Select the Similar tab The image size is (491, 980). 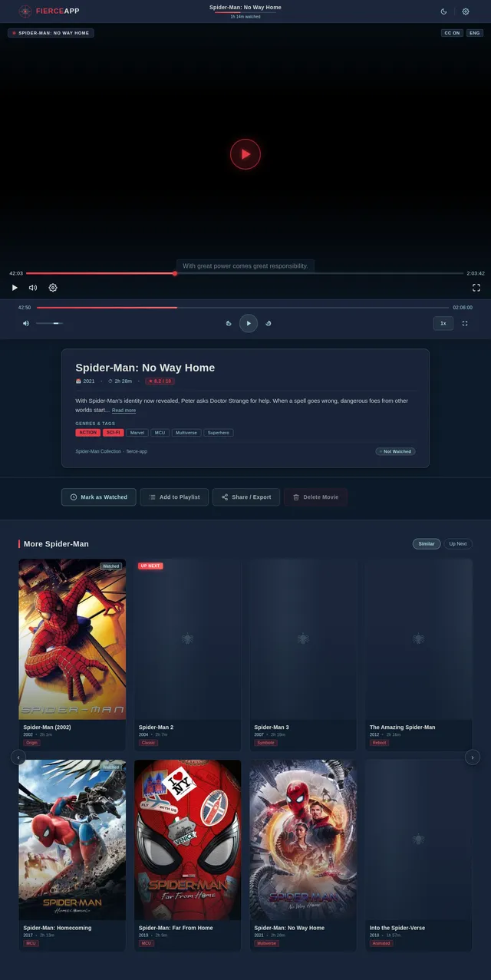point(427,544)
